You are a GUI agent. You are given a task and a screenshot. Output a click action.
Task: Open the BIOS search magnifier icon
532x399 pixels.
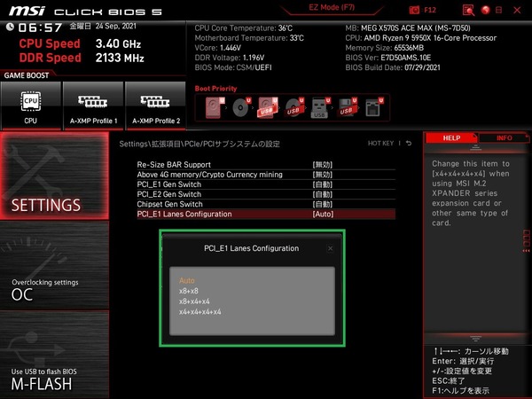(468, 10)
